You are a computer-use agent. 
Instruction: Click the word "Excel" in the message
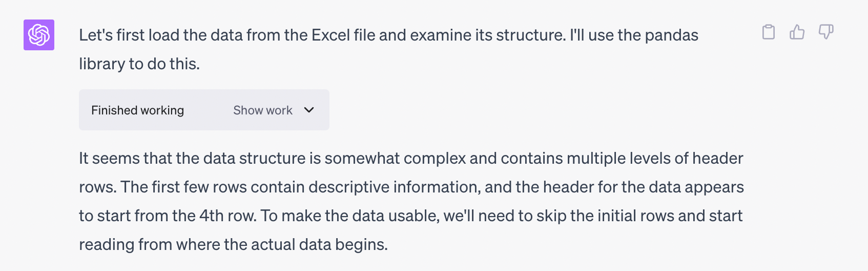[330, 35]
